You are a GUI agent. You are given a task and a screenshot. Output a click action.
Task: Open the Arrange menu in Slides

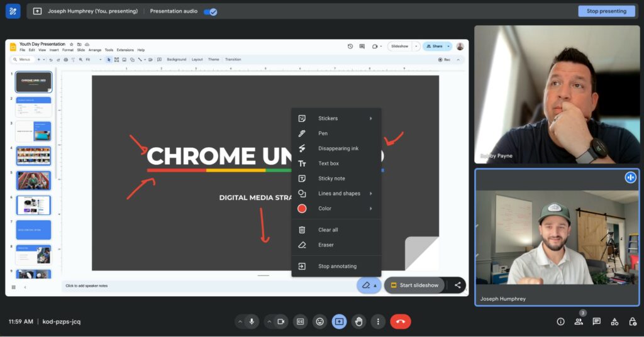(x=94, y=50)
